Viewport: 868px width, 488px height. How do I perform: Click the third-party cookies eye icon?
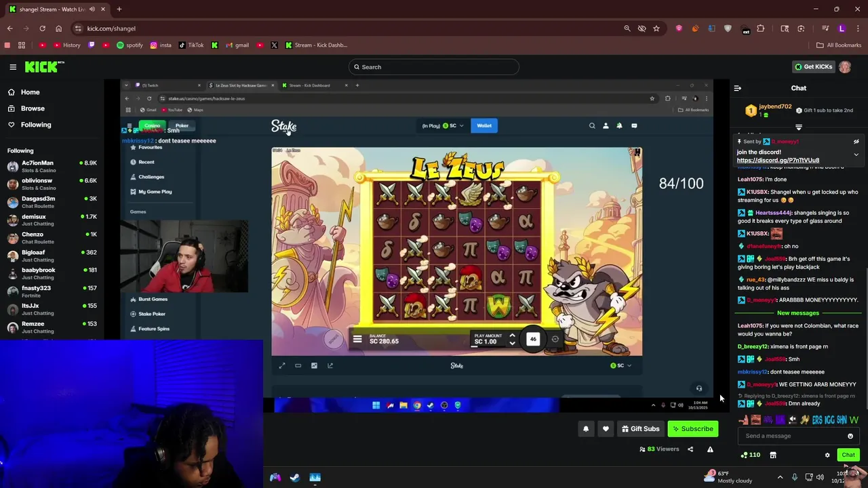coord(642,28)
